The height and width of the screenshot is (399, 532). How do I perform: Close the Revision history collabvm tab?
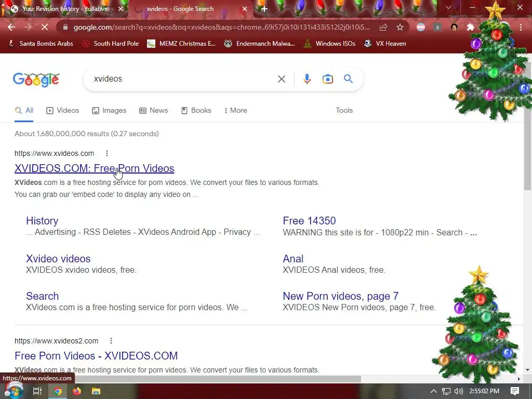tap(121, 9)
